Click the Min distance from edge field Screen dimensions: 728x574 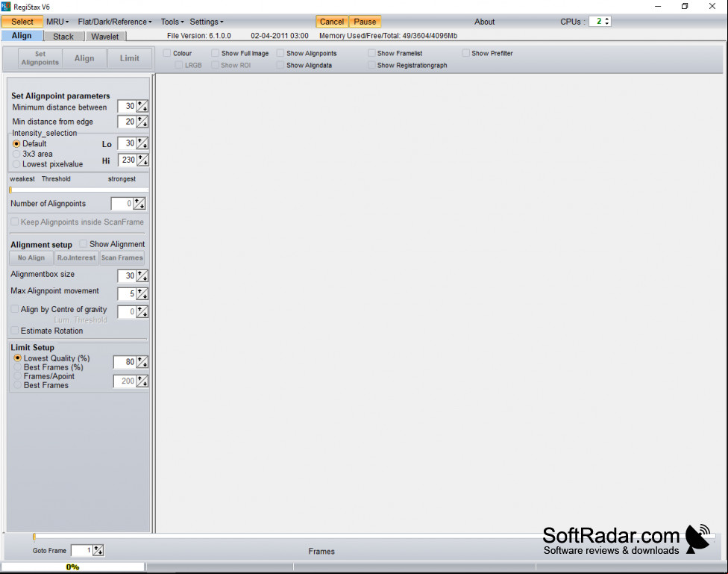click(127, 122)
